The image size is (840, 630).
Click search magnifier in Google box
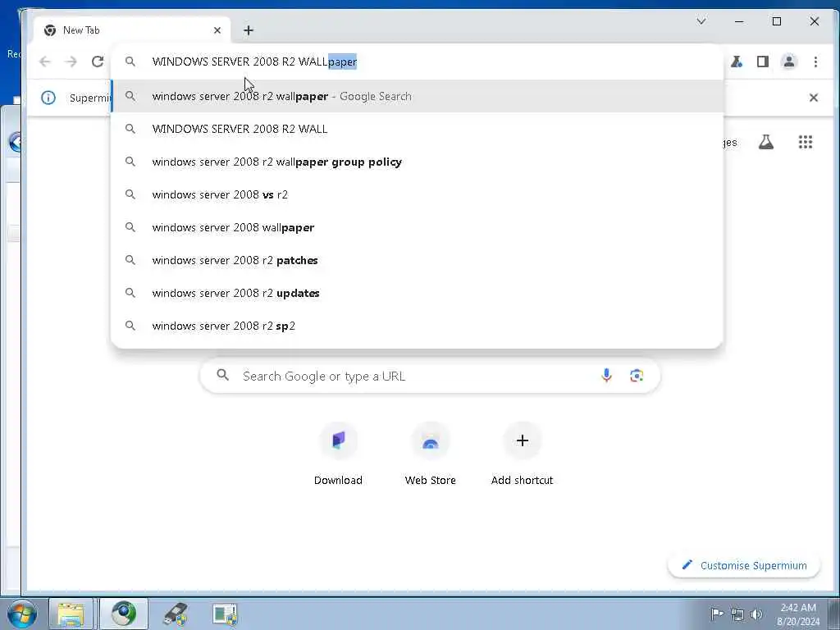pos(223,376)
